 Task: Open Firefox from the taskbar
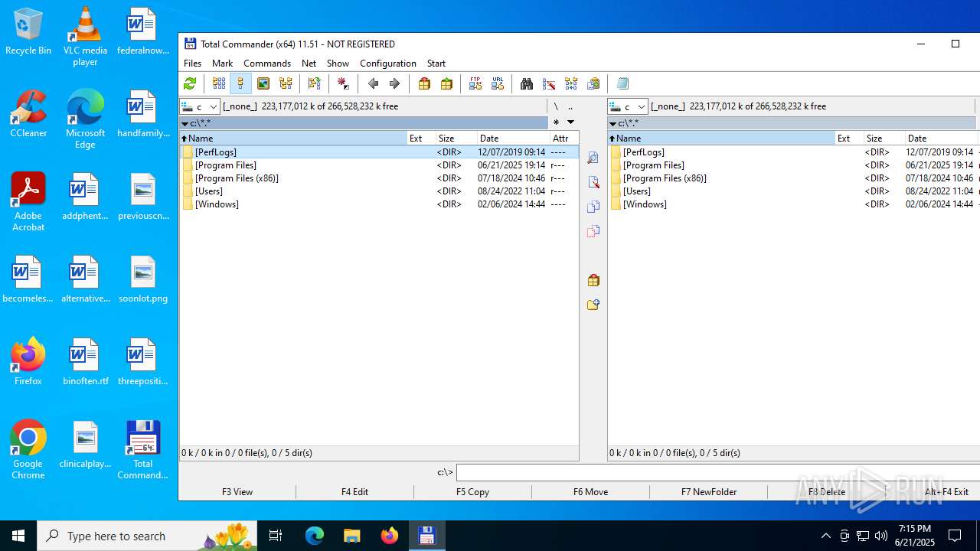click(x=390, y=536)
